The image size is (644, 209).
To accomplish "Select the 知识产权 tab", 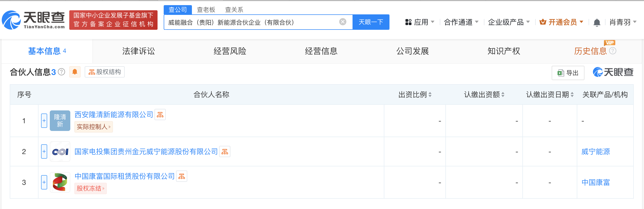I will tap(504, 51).
